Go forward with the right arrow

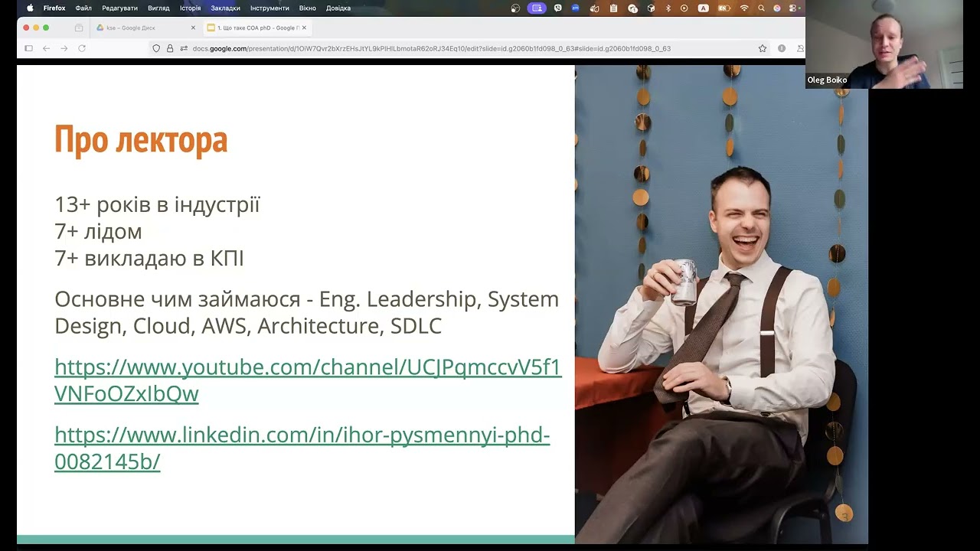click(x=64, y=48)
